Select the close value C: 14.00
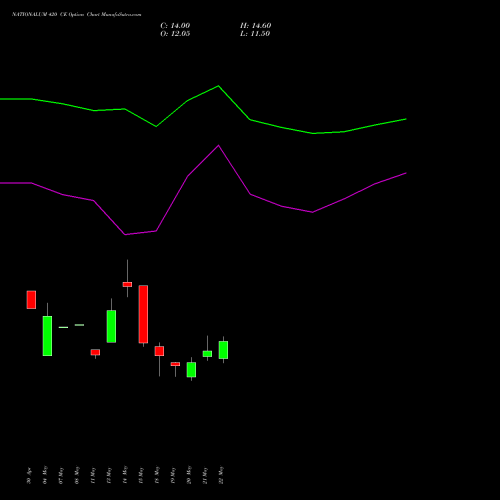Image resolution: width=500 pixels, height=500 pixels. click(175, 26)
